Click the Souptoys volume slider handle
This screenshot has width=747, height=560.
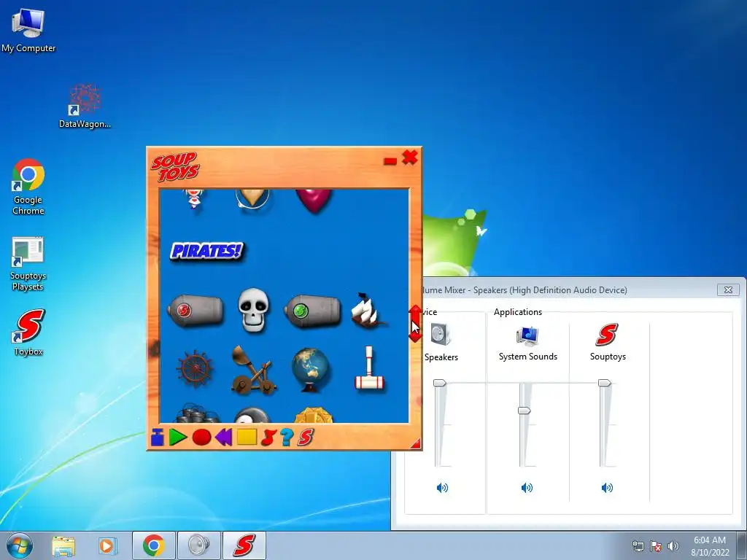tap(604, 383)
